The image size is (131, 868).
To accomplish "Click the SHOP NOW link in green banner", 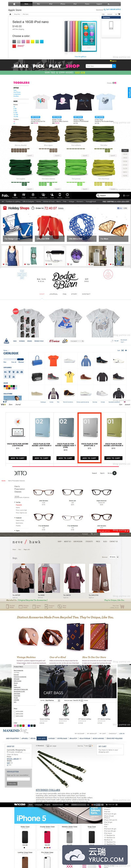I will click(80, 72).
